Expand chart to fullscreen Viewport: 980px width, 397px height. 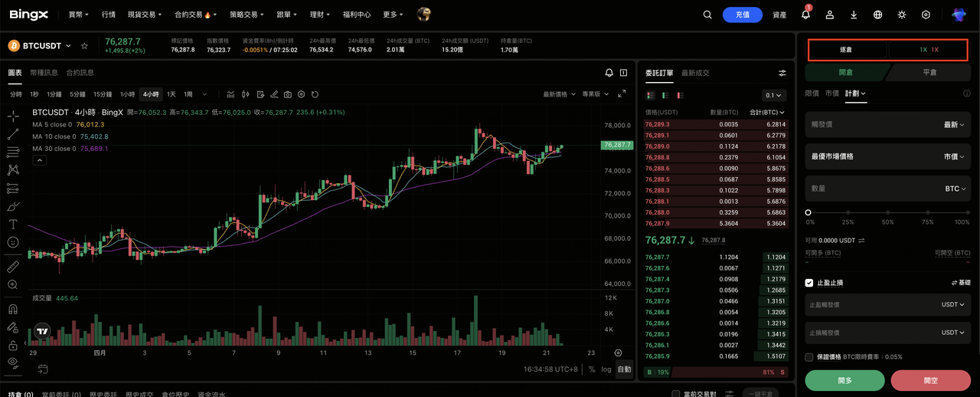coord(622,94)
